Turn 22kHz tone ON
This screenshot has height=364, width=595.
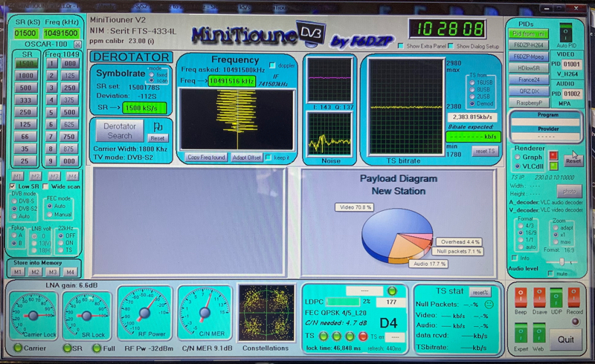click(61, 243)
